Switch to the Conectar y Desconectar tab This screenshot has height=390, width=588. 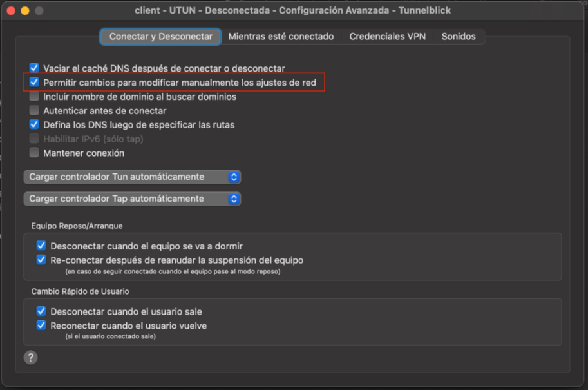point(160,37)
